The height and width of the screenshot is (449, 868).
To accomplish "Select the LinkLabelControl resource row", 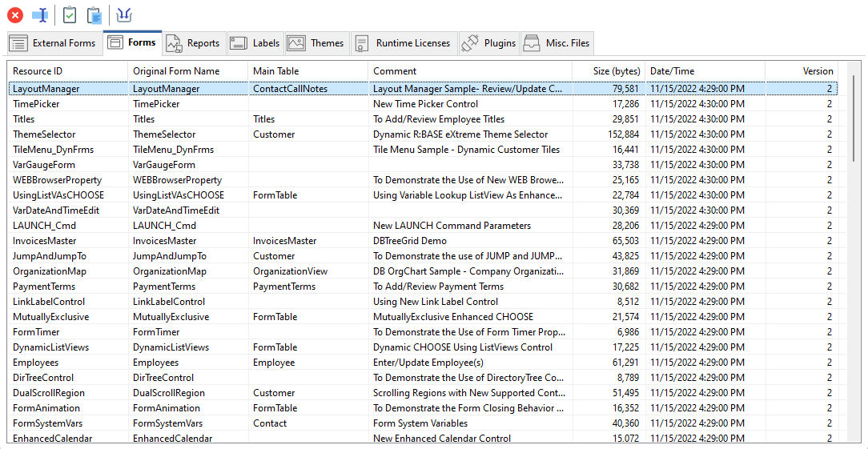I will 423,302.
